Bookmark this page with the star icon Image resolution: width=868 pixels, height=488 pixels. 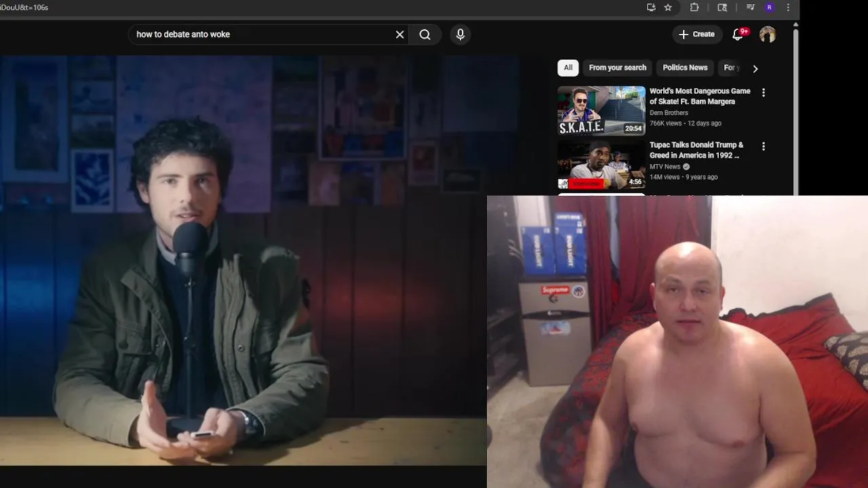(668, 7)
